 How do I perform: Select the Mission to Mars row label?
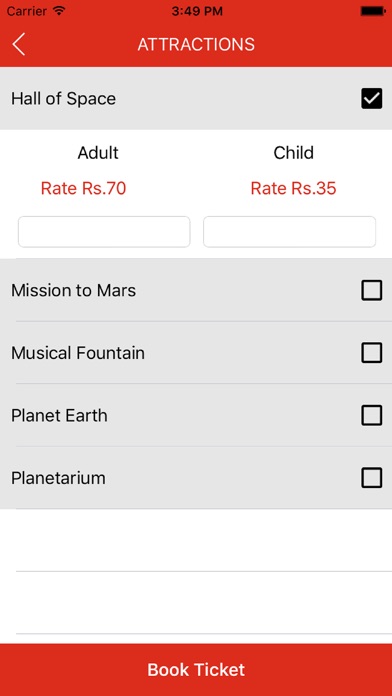point(73,290)
